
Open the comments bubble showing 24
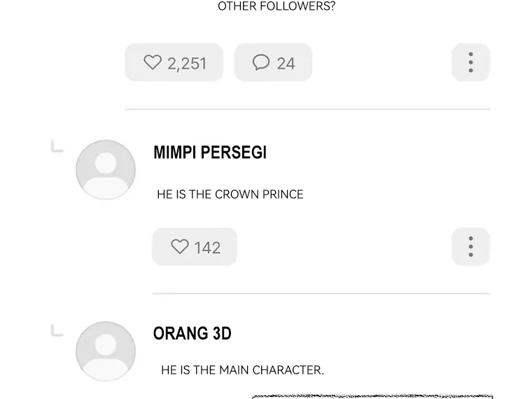click(261, 62)
